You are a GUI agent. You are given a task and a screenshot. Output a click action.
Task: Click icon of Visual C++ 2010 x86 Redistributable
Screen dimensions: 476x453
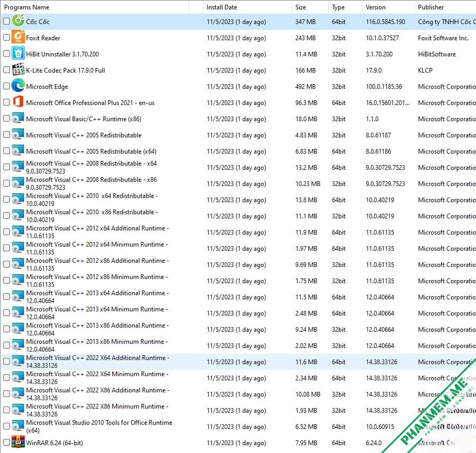(18, 215)
